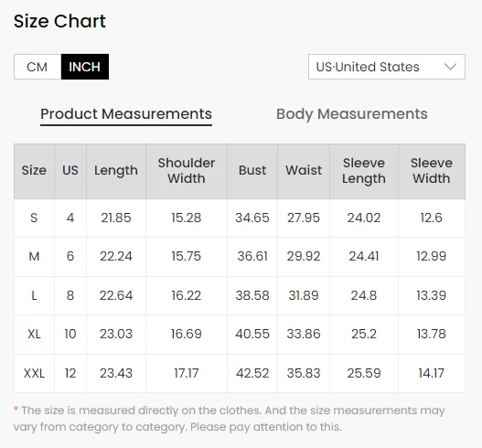Click the Sleeve Length column header
Image resolution: width=482 pixels, height=448 pixels.
[364, 171]
